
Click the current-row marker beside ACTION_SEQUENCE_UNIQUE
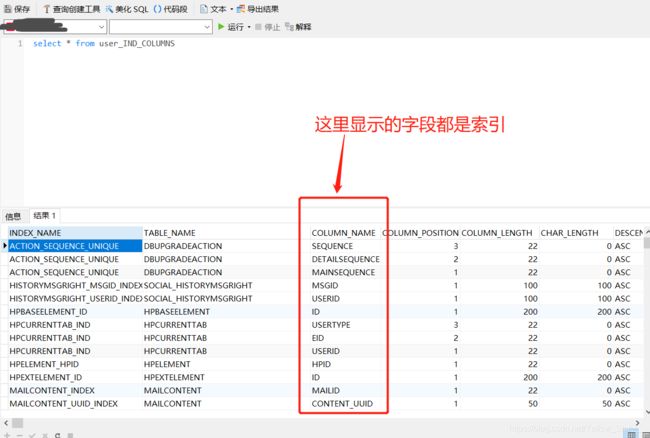[5, 246]
